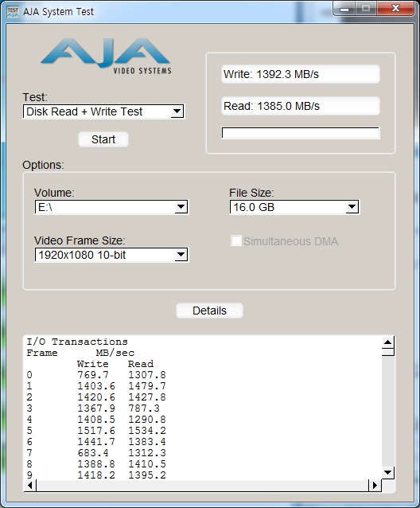Viewport: 420px width, 508px height.
Task: Click the Details button
Action: pyautogui.click(x=209, y=311)
